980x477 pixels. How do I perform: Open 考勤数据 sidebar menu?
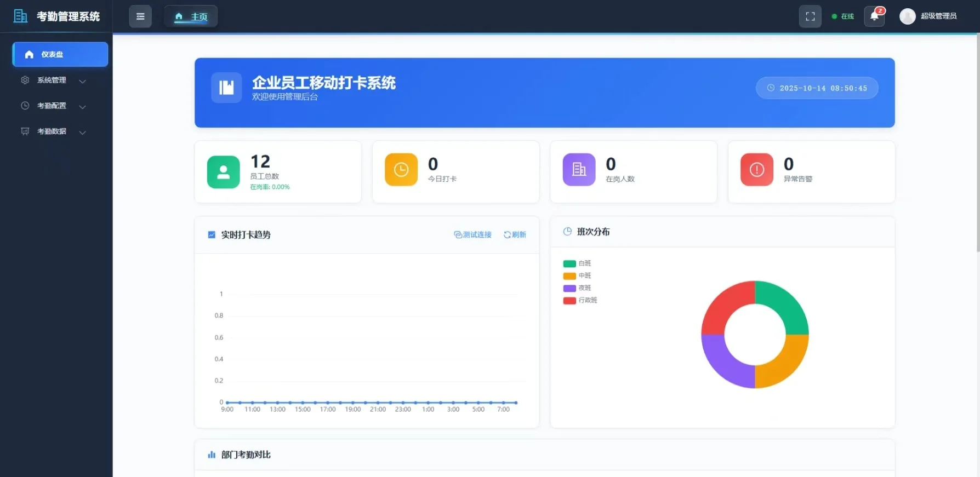click(x=56, y=131)
